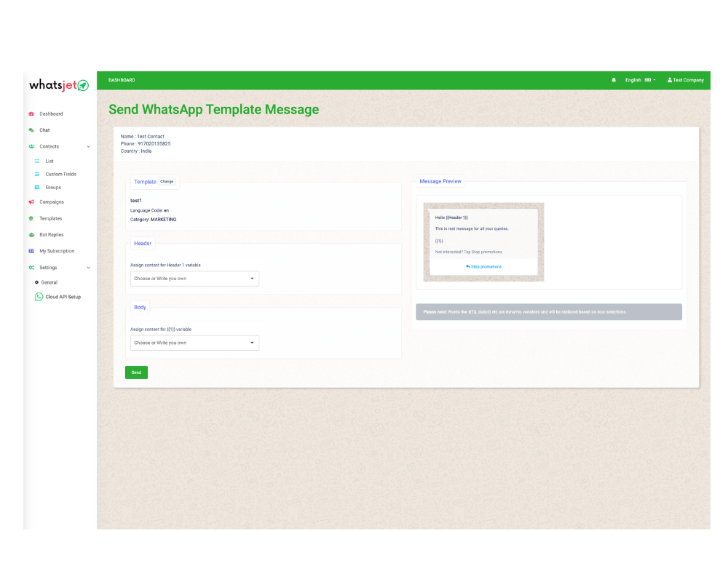This screenshot has height=582, width=728.
Task: Click the My Subscription icon
Action: [31, 251]
